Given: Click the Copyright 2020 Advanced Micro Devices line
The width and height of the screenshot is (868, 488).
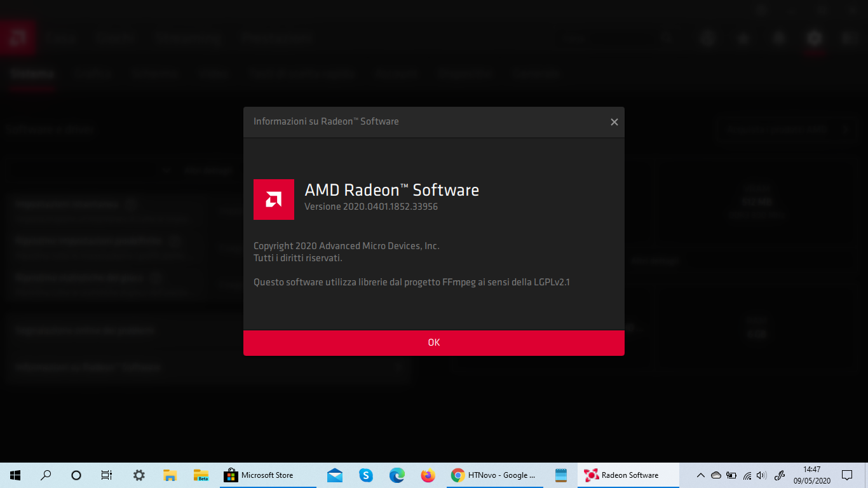Looking at the screenshot, I should [x=346, y=246].
